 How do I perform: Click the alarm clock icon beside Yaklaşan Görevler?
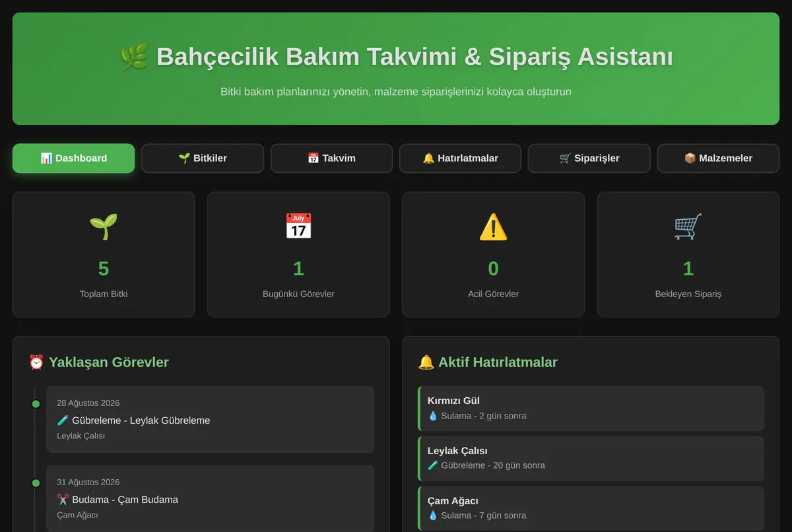click(x=36, y=362)
